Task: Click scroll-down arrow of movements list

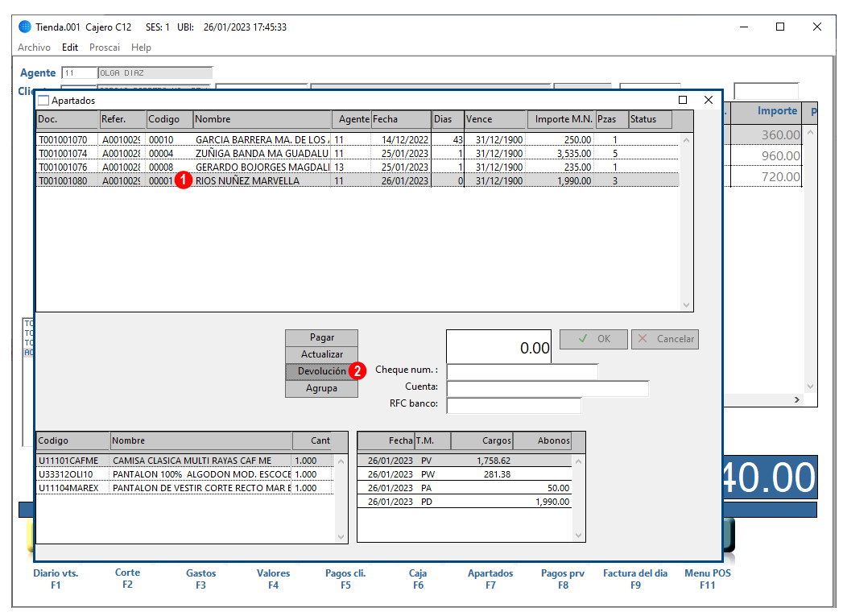Action: pyautogui.click(x=578, y=535)
